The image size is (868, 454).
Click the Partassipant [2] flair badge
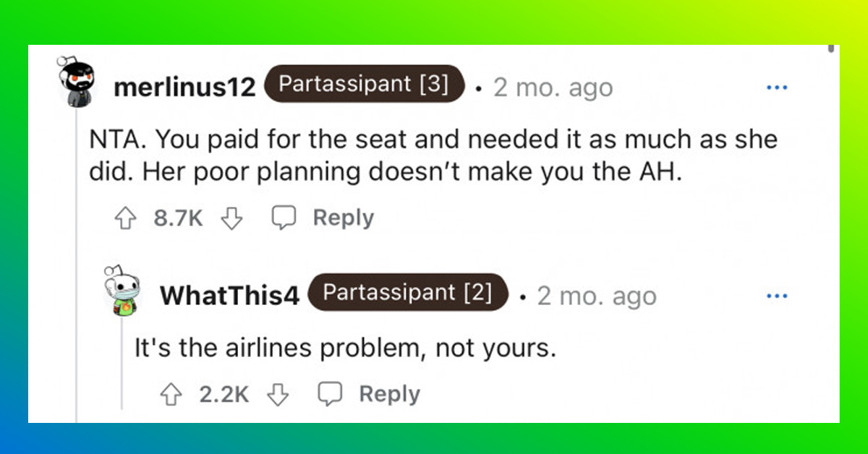click(x=408, y=293)
